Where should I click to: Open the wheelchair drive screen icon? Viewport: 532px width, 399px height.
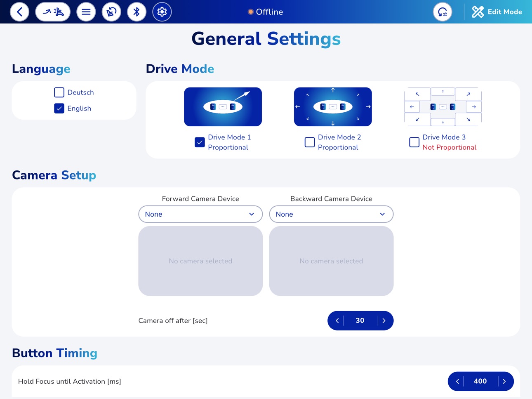point(53,12)
